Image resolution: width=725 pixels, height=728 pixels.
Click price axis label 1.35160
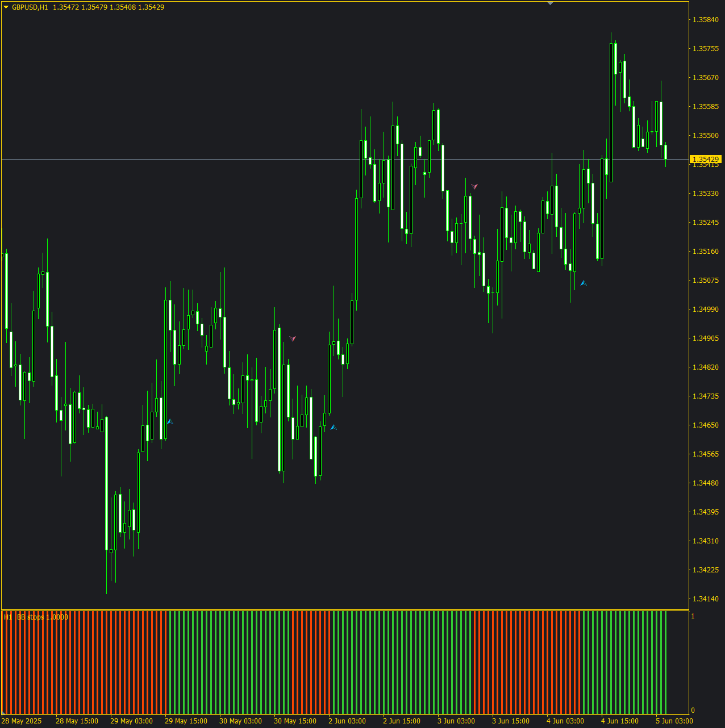[705, 252]
